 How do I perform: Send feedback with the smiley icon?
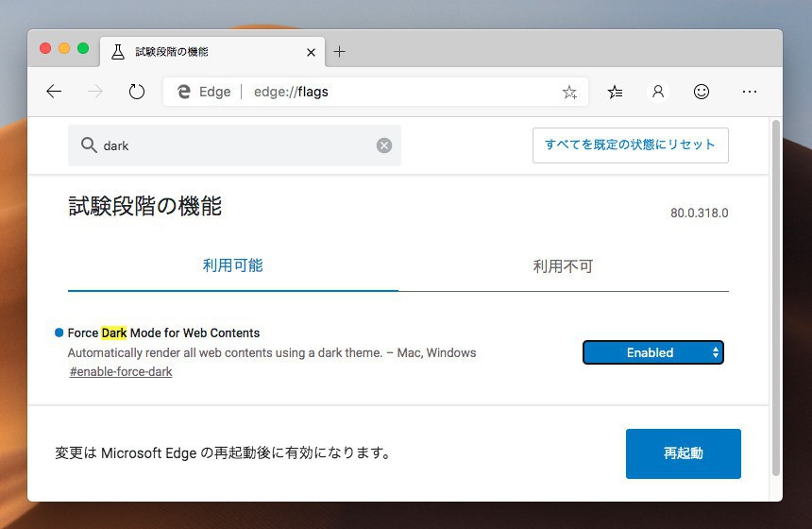[702, 92]
